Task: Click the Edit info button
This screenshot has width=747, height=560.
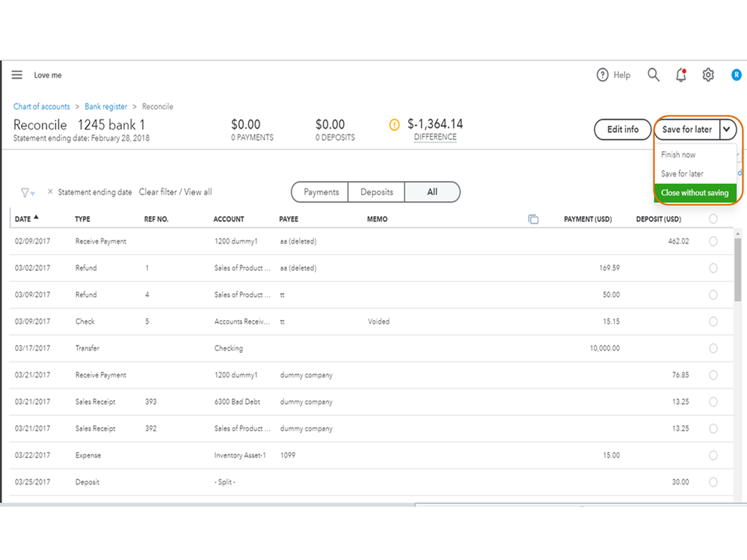Action: (622, 129)
